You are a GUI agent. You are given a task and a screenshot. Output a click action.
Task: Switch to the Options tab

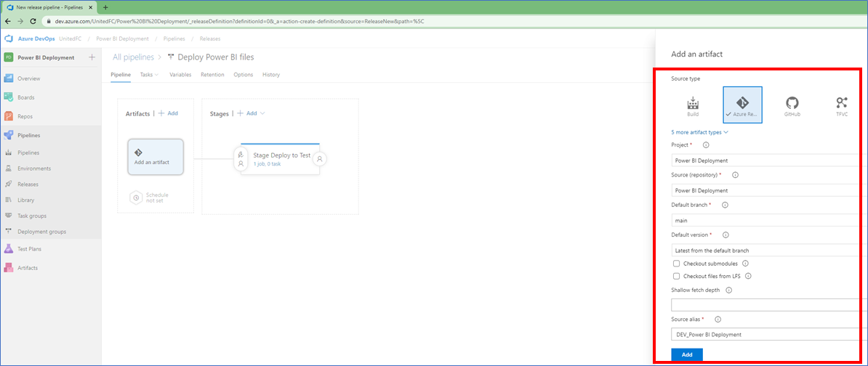coord(243,75)
